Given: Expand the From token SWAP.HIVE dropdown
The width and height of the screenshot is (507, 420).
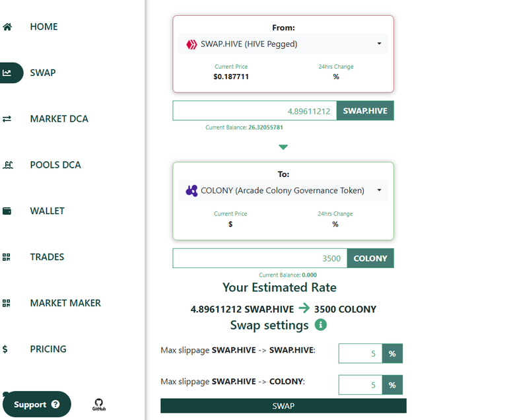Looking at the screenshot, I should (x=283, y=44).
